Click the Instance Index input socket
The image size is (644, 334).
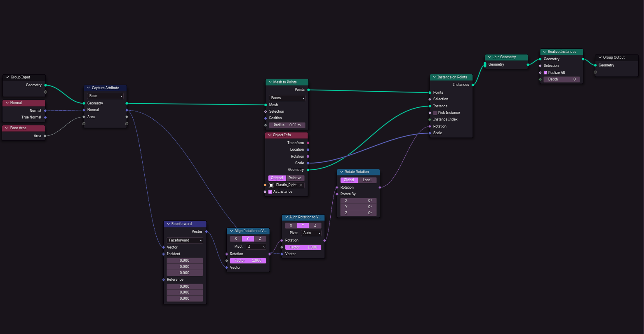coord(430,119)
